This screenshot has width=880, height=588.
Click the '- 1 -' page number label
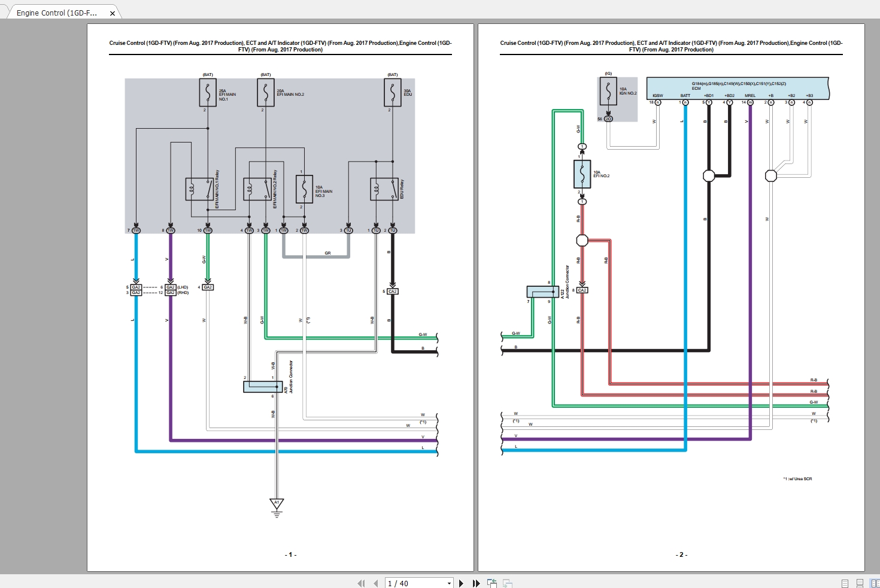point(290,555)
